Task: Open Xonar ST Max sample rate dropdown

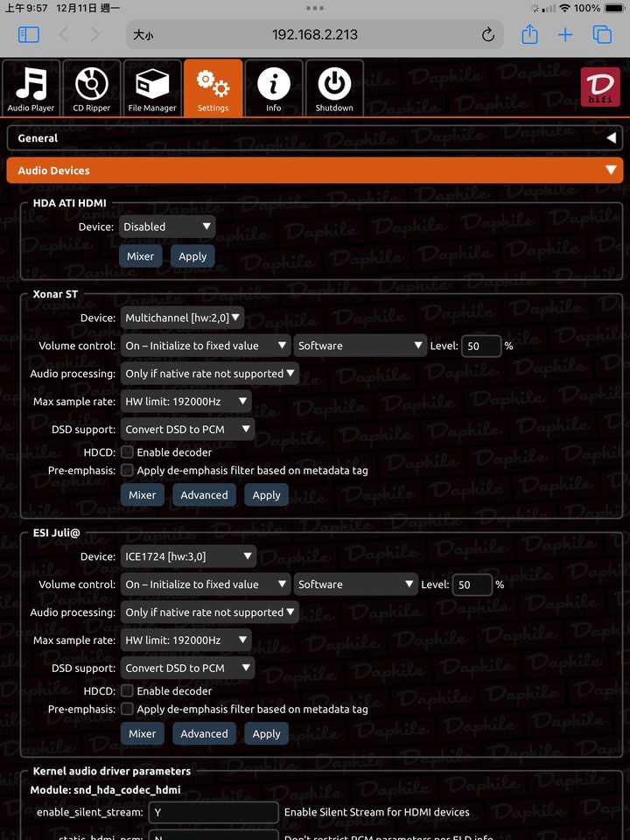Action: click(185, 402)
